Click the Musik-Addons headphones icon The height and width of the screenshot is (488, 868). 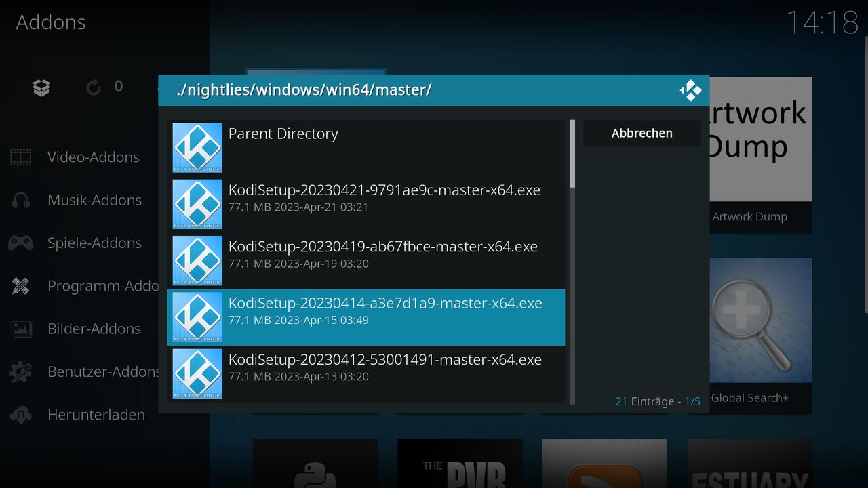tap(21, 200)
